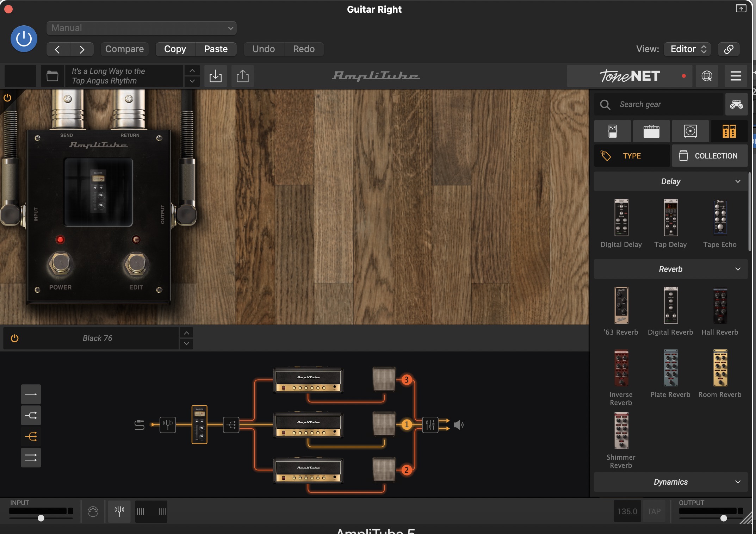This screenshot has width=756, height=534.
Task: Open the Manual preset dropdown
Action: (x=141, y=28)
